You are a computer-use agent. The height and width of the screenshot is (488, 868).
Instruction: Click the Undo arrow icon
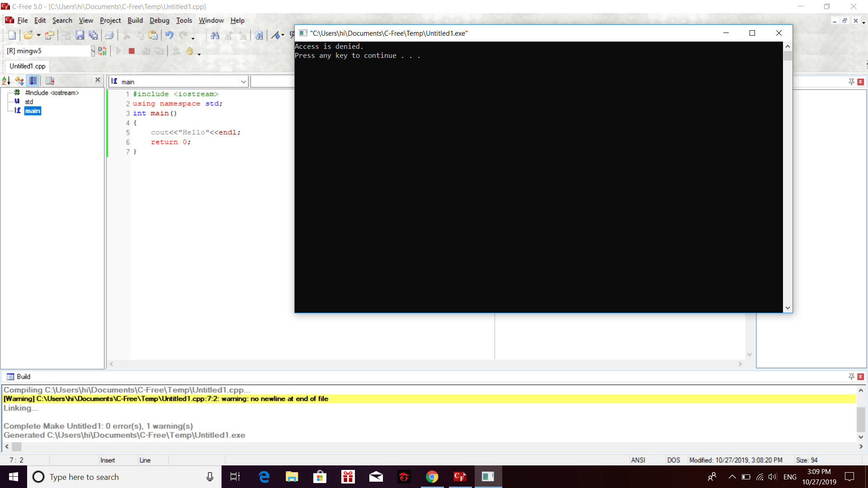169,35
